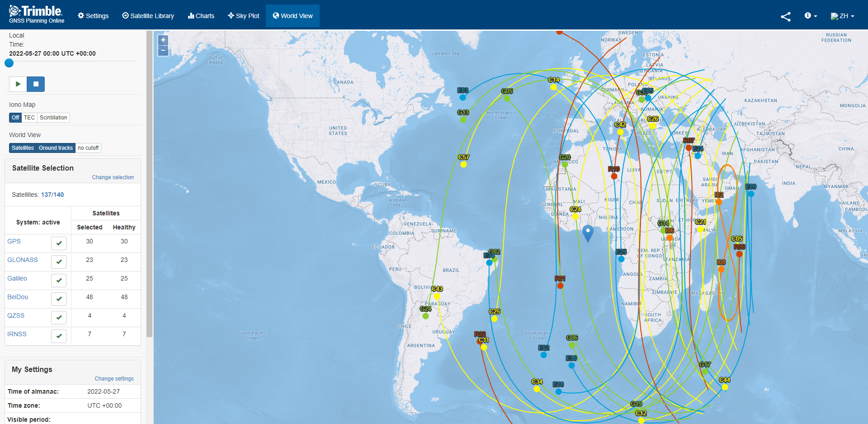Switch to the Charts tab
Screen dimensions: 868x424
pyautogui.click(x=201, y=16)
